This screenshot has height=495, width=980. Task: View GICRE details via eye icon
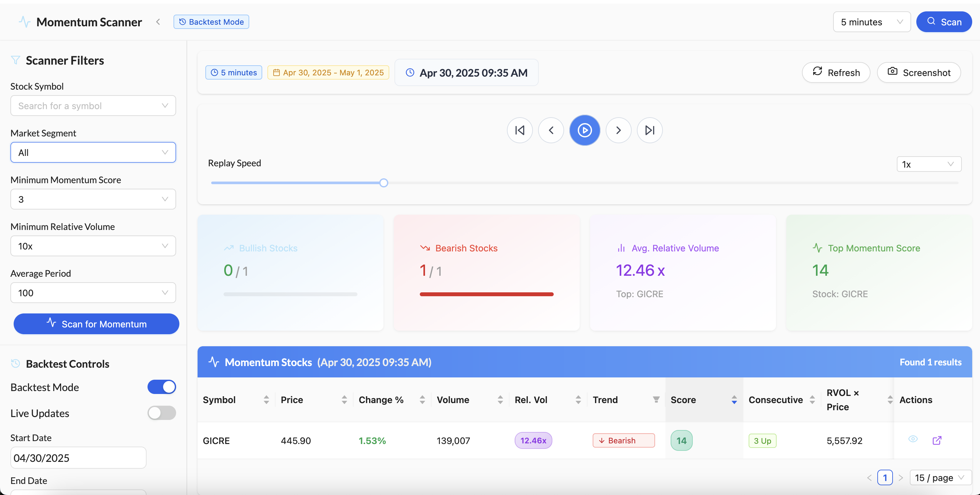tap(913, 439)
